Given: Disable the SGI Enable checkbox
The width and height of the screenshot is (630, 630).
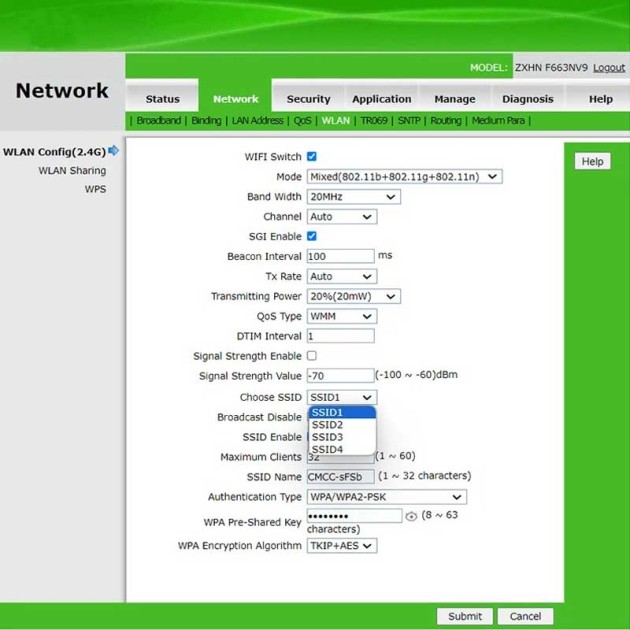Looking at the screenshot, I should click(312, 236).
